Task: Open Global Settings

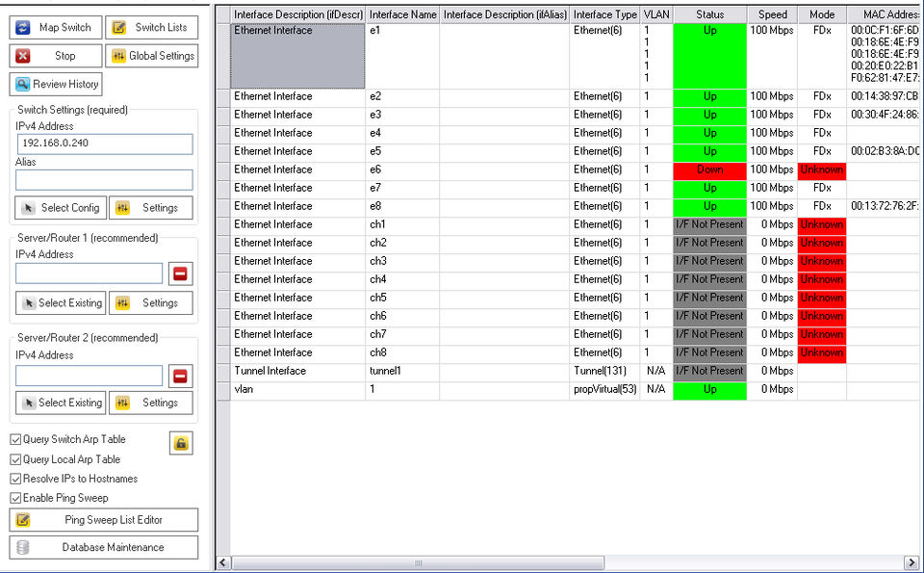Action: [x=151, y=56]
